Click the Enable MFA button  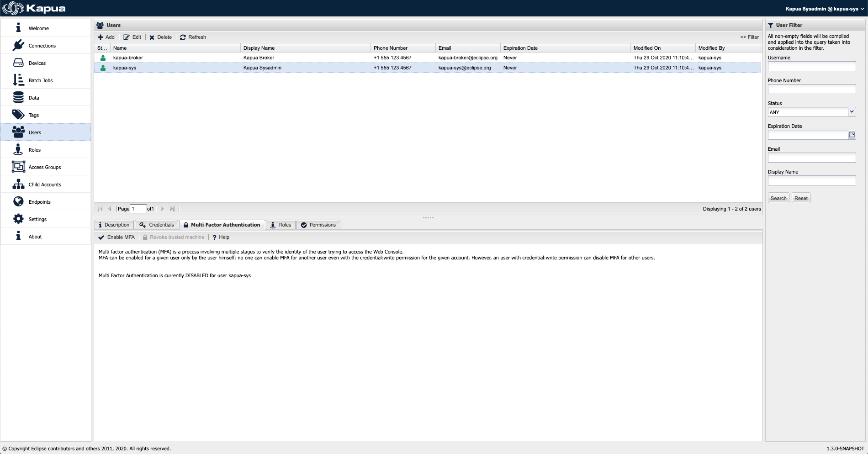117,237
